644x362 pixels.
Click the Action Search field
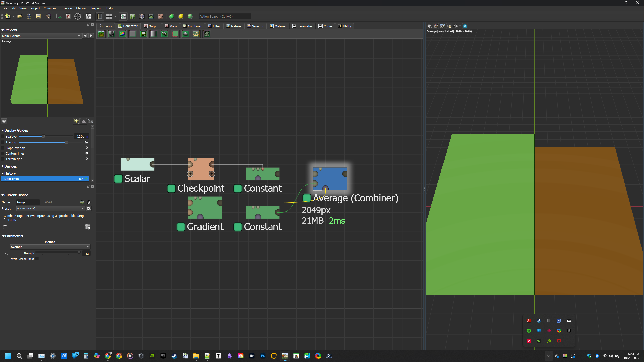click(x=224, y=16)
